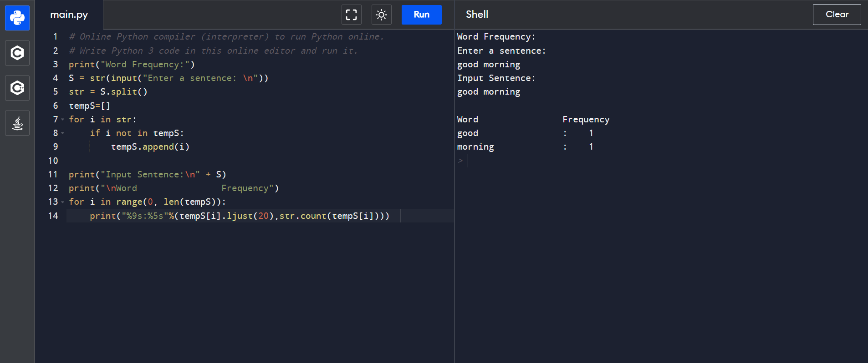Image resolution: width=868 pixels, height=363 pixels.
Task: Click the Shell panel title
Action: 477,15
